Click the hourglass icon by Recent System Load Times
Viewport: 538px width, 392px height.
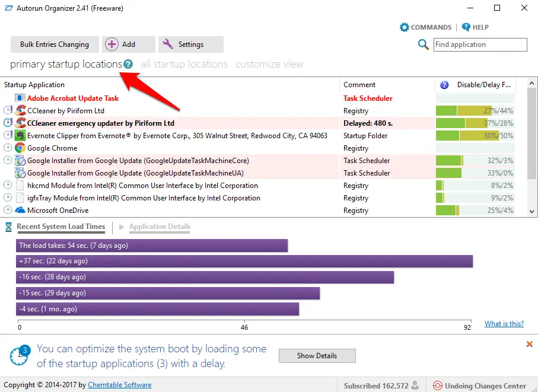pos(8,227)
